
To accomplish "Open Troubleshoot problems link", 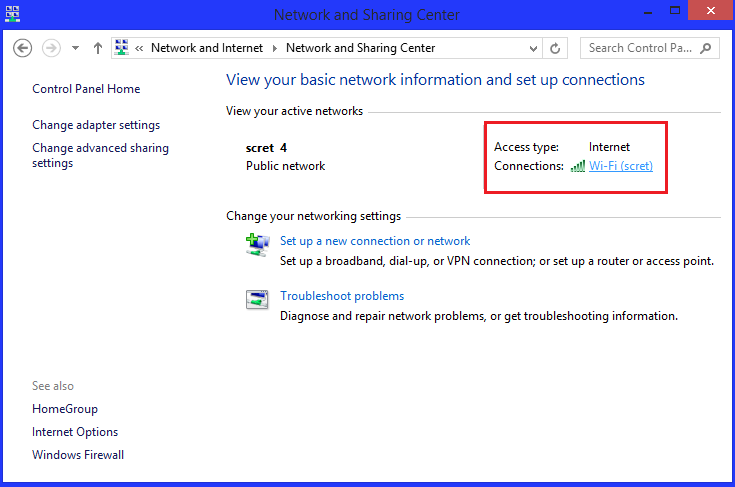I will pyautogui.click(x=342, y=296).
